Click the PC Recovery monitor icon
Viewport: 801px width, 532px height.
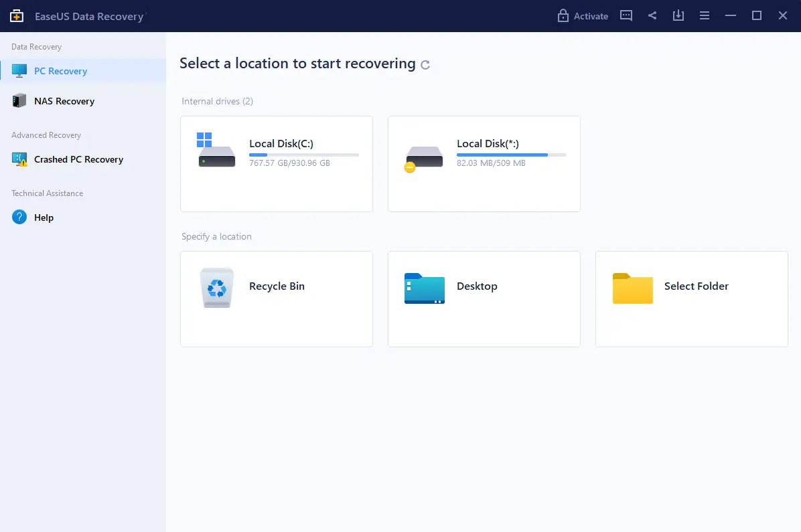point(19,71)
